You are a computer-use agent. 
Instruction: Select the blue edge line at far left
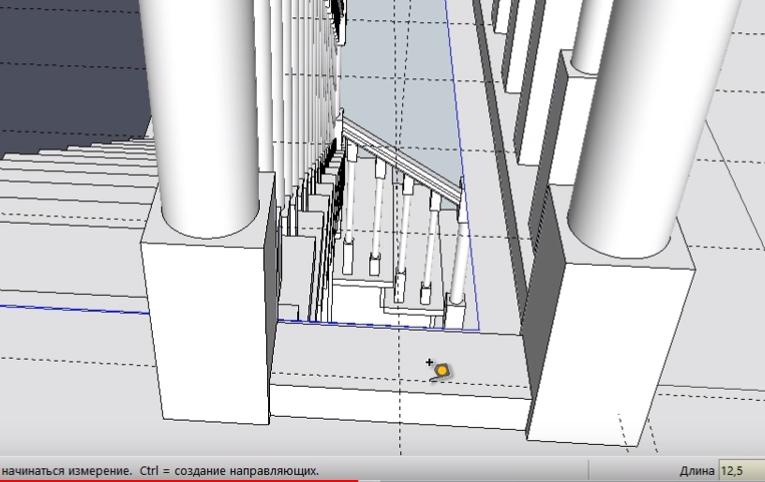coord(70,307)
